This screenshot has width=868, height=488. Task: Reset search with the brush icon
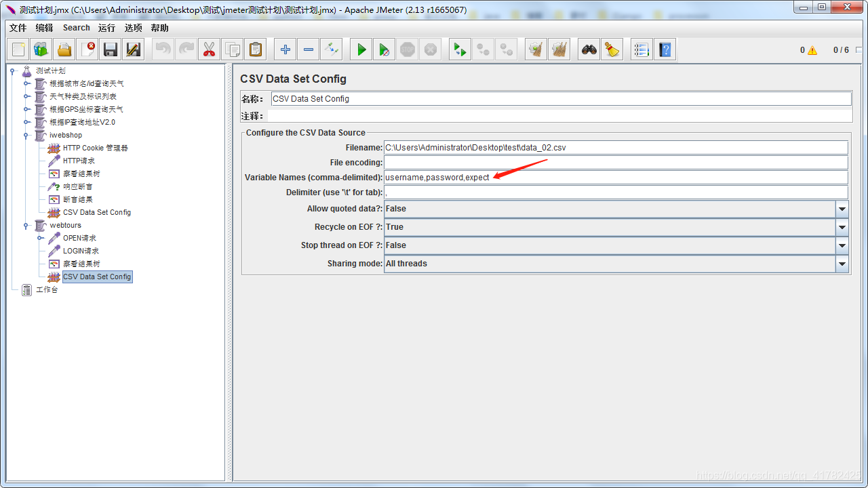(x=612, y=49)
